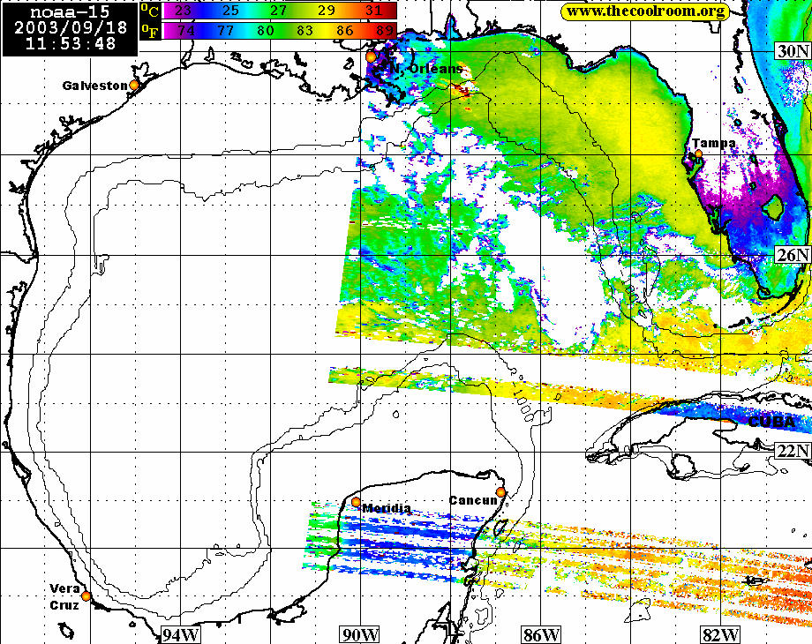Click 29 on the Celsius color scale

pyautogui.click(x=327, y=11)
